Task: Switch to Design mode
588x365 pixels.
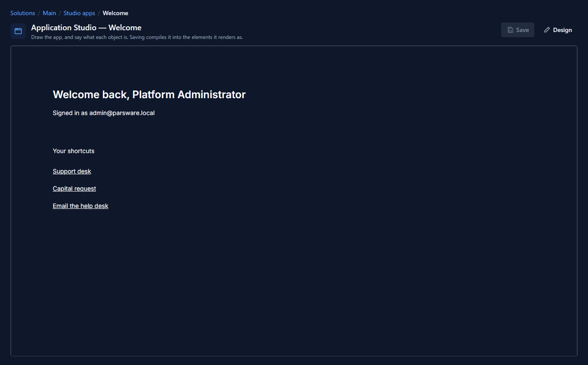Action: 558,30
